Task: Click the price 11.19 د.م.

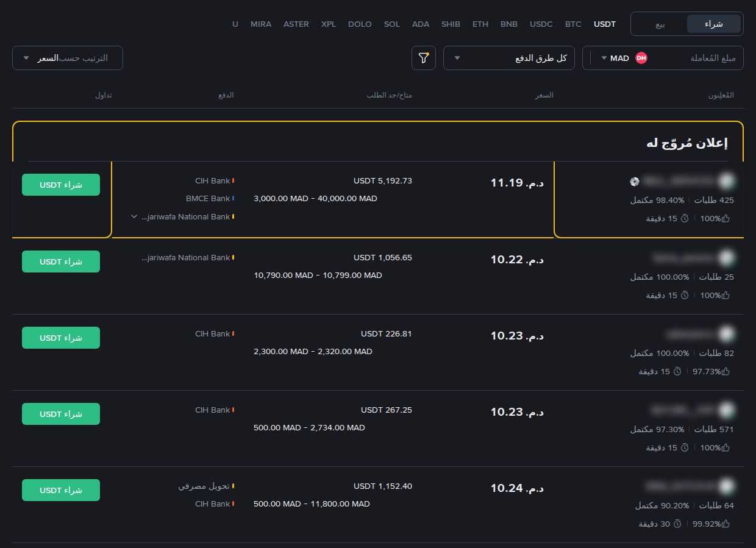Action: tap(517, 183)
